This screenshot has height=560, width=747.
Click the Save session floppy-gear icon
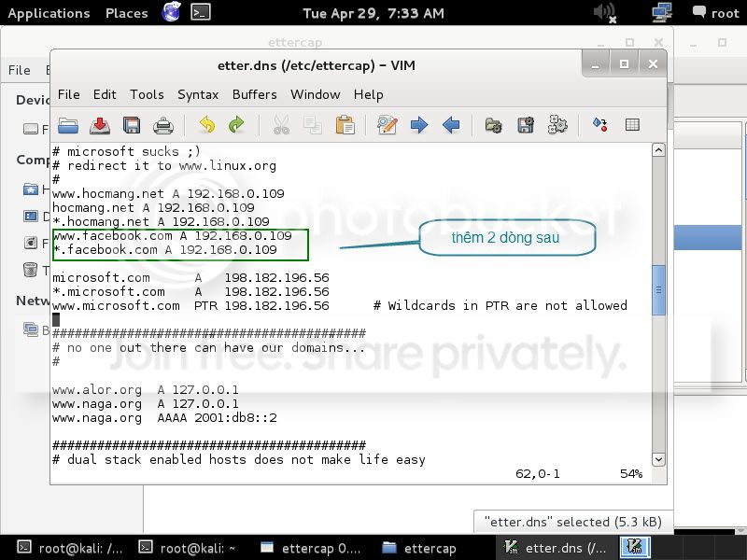[x=526, y=125]
